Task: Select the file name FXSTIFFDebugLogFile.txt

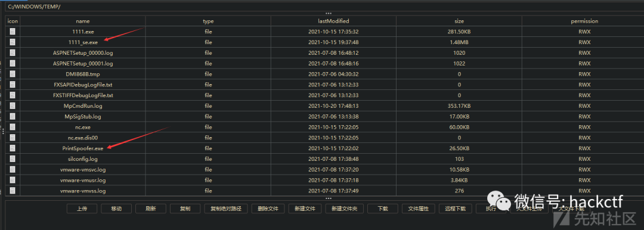Action: pos(82,95)
